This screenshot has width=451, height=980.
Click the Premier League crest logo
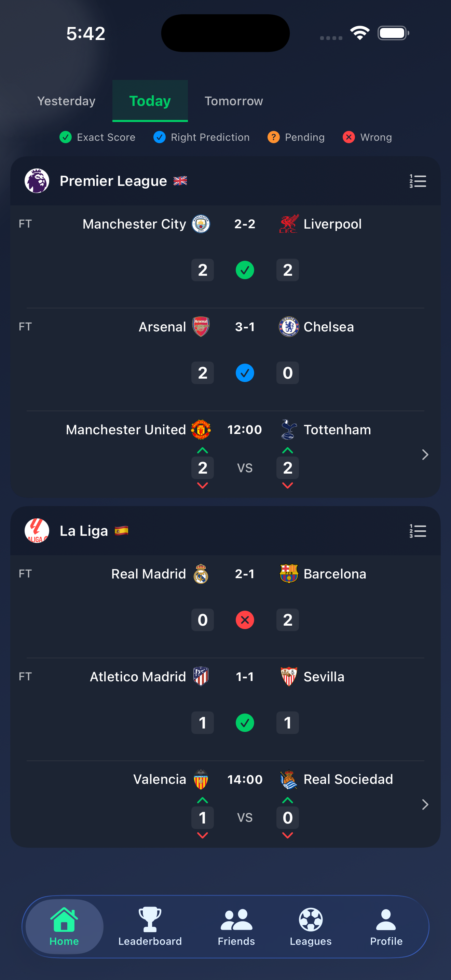[37, 181]
